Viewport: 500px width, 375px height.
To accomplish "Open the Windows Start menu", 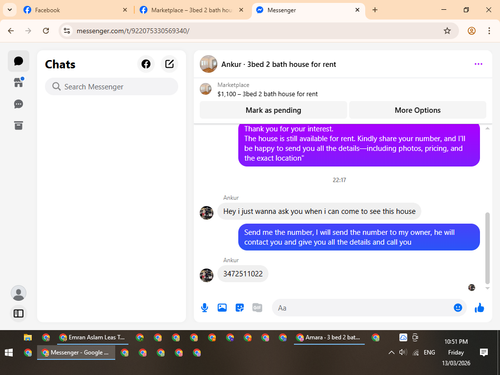I will click(x=9, y=353).
